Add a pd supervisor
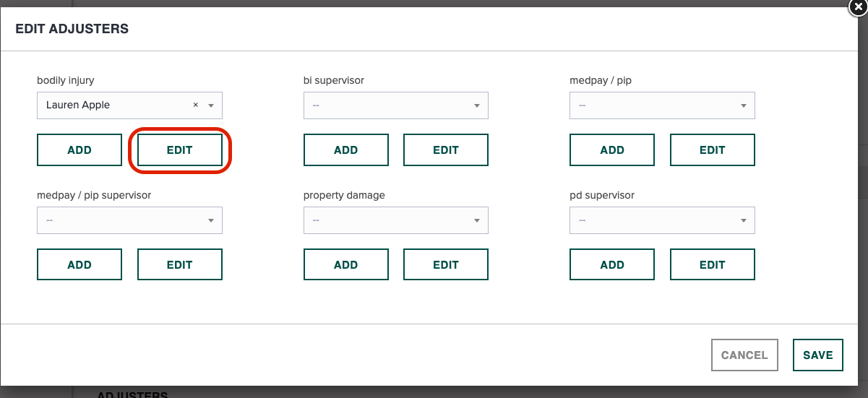 click(x=612, y=265)
